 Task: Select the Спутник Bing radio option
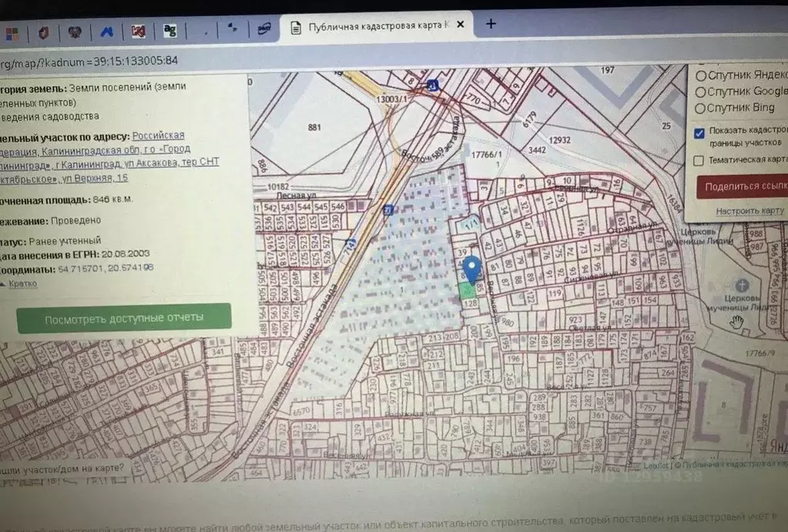tap(701, 108)
